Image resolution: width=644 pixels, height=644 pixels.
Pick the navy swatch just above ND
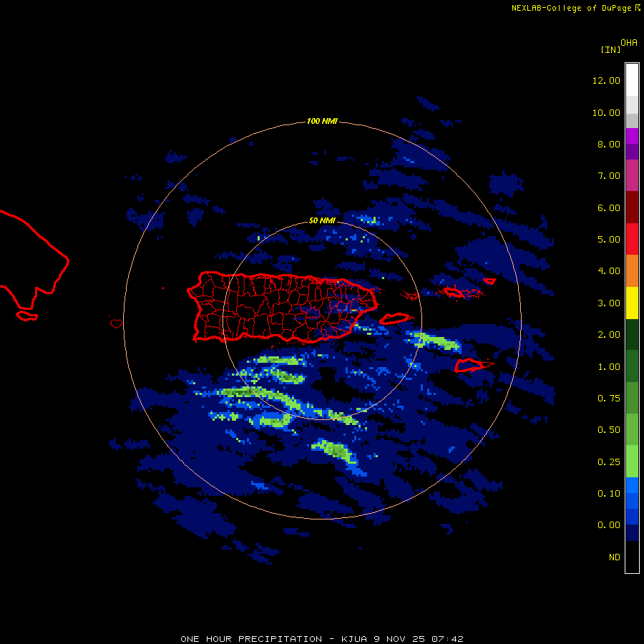632,532
